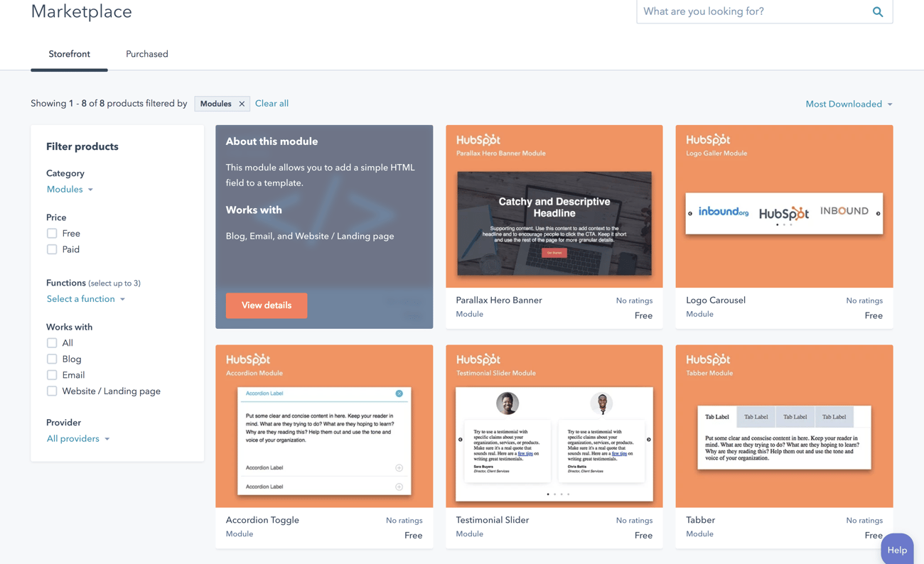Click the View details button
Viewport: 924px width, 564px height.
pos(267,305)
